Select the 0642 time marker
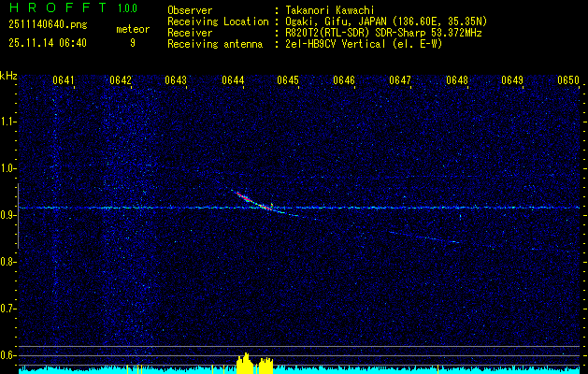Viewport: 588px width, 374px height. pyautogui.click(x=120, y=80)
